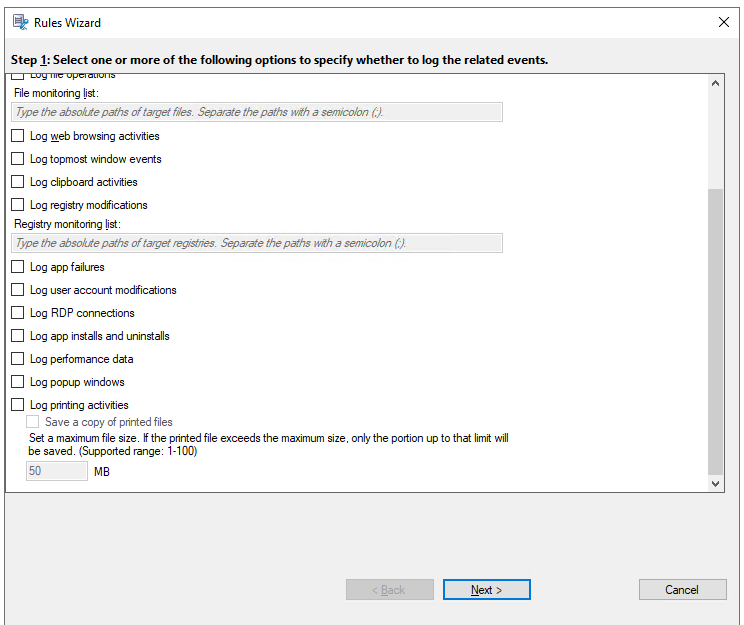Image resolution: width=744 pixels, height=625 pixels.
Task: Close the Rules Wizard window
Action: (724, 22)
